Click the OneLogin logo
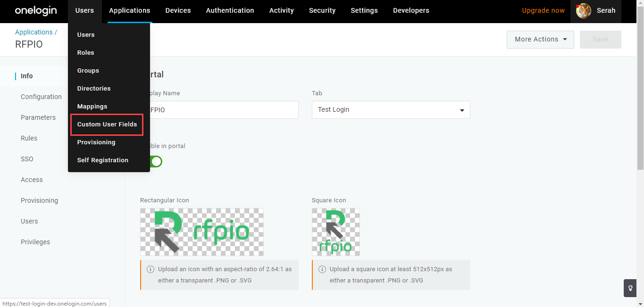The width and height of the screenshot is (644, 307). 36,11
